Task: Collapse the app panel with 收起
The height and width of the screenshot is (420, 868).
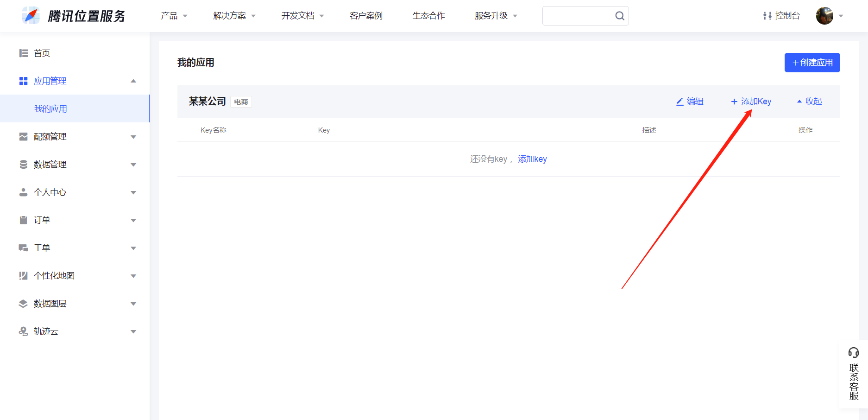Action: 809,102
